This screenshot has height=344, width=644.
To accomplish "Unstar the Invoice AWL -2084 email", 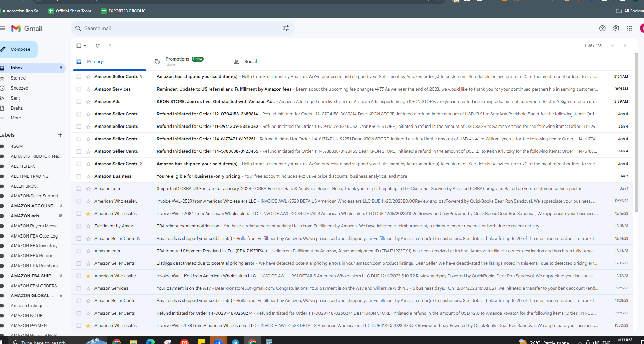I will click(x=88, y=214).
